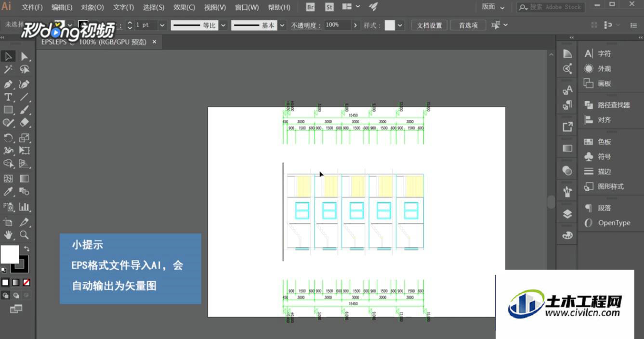Select the Width tool

pyautogui.click(x=8, y=151)
